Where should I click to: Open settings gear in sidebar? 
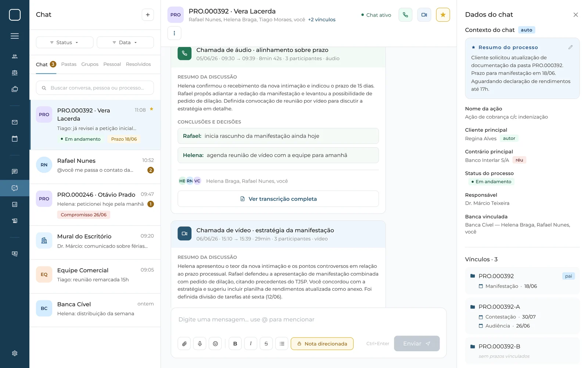tap(15, 353)
